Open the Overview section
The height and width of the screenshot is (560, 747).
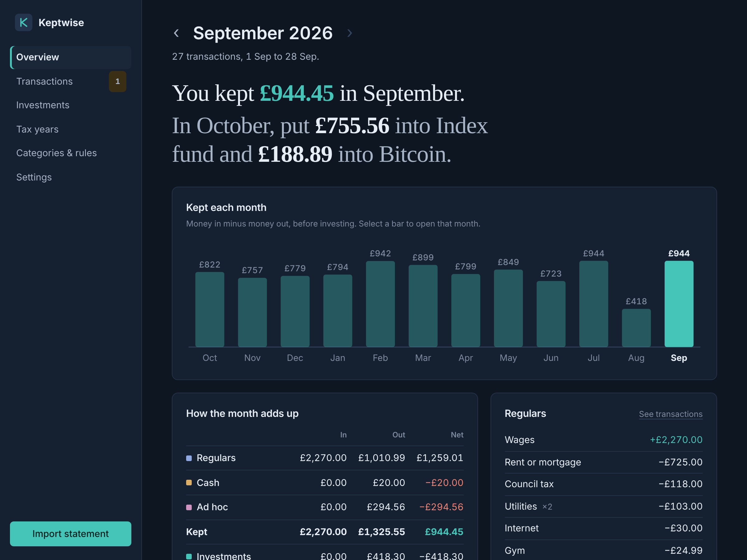(x=71, y=57)
